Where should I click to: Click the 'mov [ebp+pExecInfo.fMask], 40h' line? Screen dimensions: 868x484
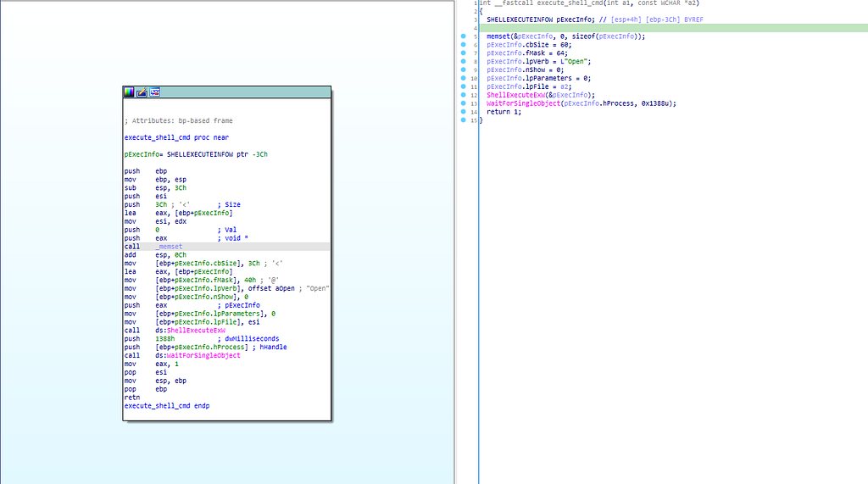pyautogui.click(x=202, y=281)
